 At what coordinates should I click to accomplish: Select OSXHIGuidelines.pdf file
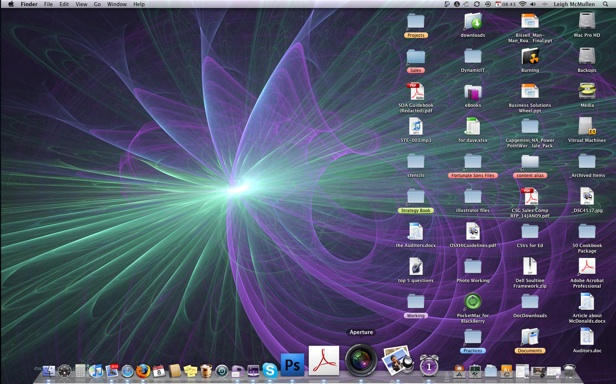(473, 231)
